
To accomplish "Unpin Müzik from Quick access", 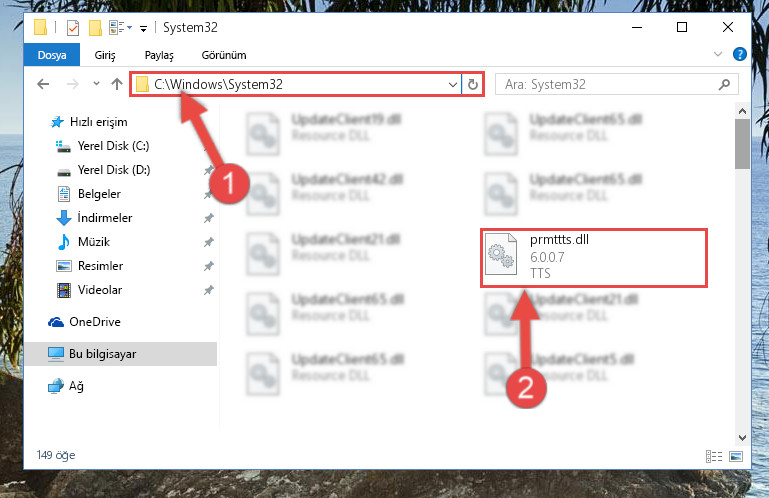I will coord(208,242).
